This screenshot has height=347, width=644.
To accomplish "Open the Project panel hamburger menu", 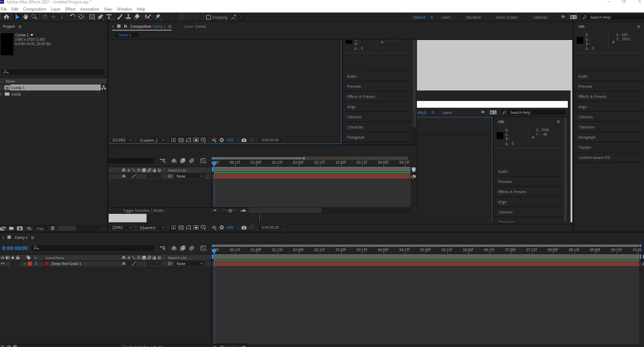I will (x=20, y=26).
